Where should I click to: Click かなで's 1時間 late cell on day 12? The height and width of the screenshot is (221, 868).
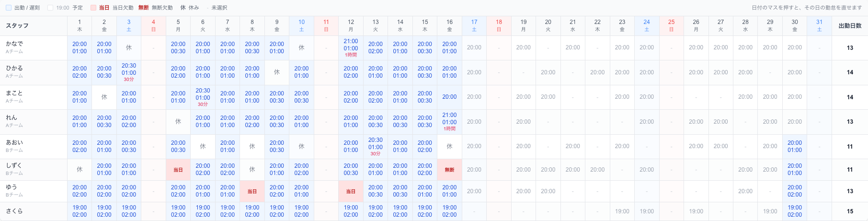(351, 48)
